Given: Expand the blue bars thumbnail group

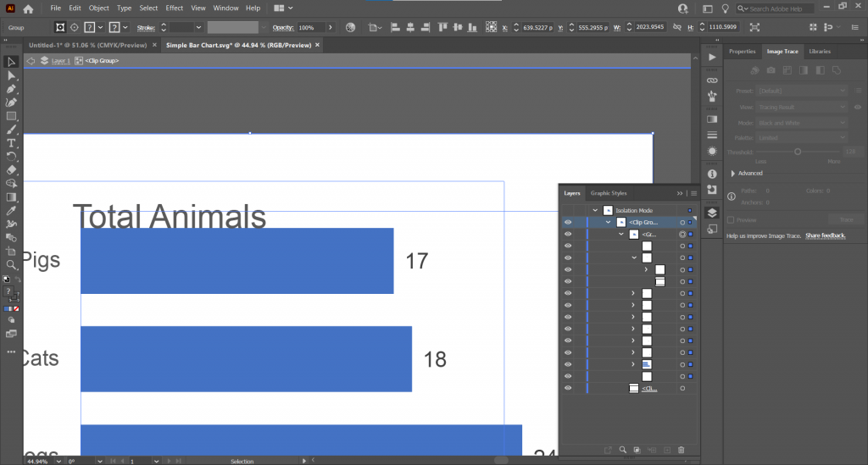Looking at the screenshot, I should click(633, 364).
